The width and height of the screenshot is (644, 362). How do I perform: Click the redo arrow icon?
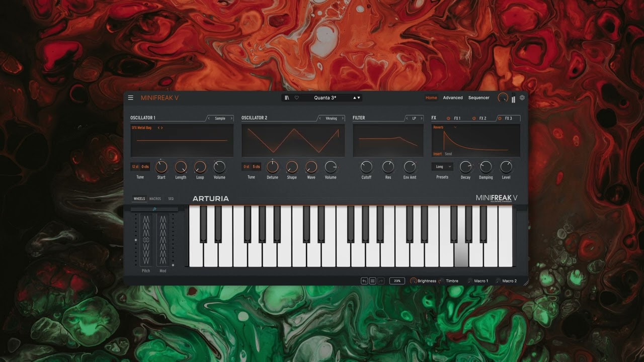(x=381, y=281)
